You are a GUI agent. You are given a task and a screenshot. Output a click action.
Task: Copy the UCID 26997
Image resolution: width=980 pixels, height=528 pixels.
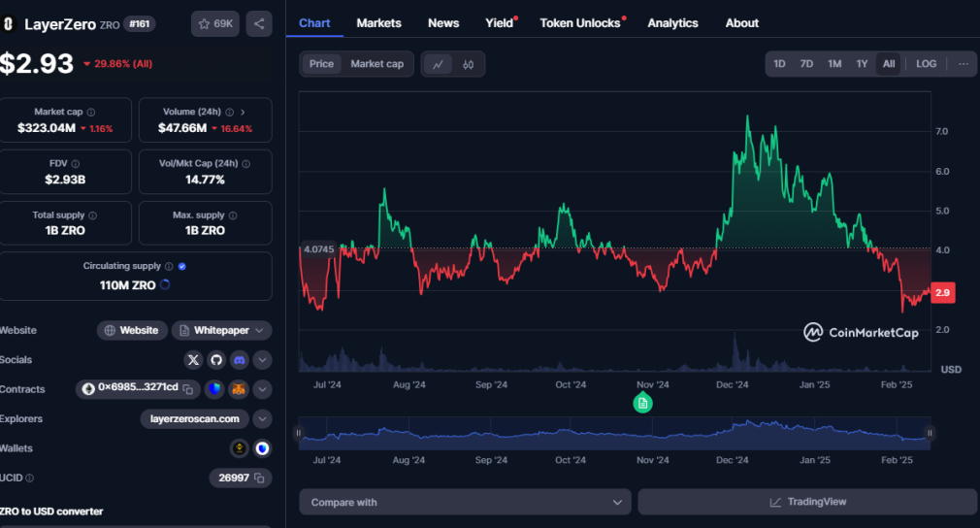(x=259, y=478)
